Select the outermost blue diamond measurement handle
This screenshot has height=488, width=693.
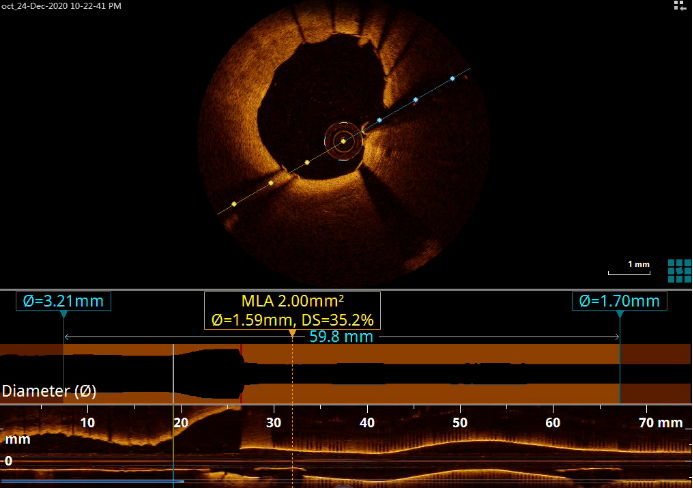453,79
